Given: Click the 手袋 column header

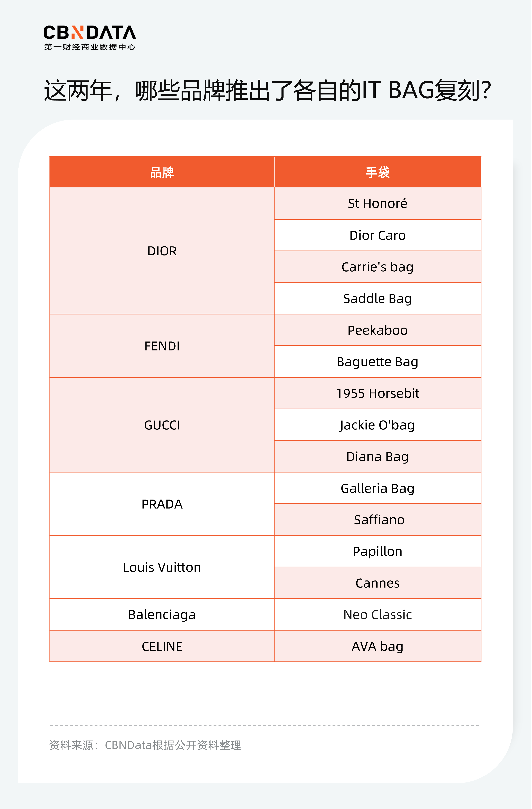Looking at the screenshot, I should (x=377, y=172).
